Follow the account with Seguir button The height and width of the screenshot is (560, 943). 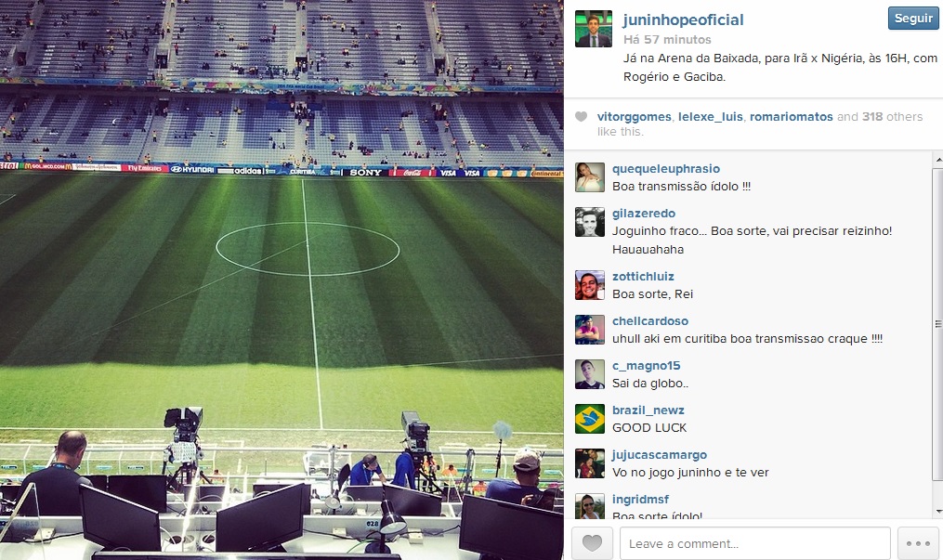[913, 18]
